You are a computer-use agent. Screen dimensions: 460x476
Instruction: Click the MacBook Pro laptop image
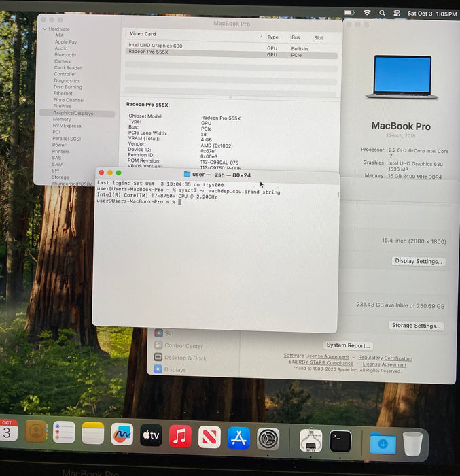pyautogui.click(x=402, y=78)
